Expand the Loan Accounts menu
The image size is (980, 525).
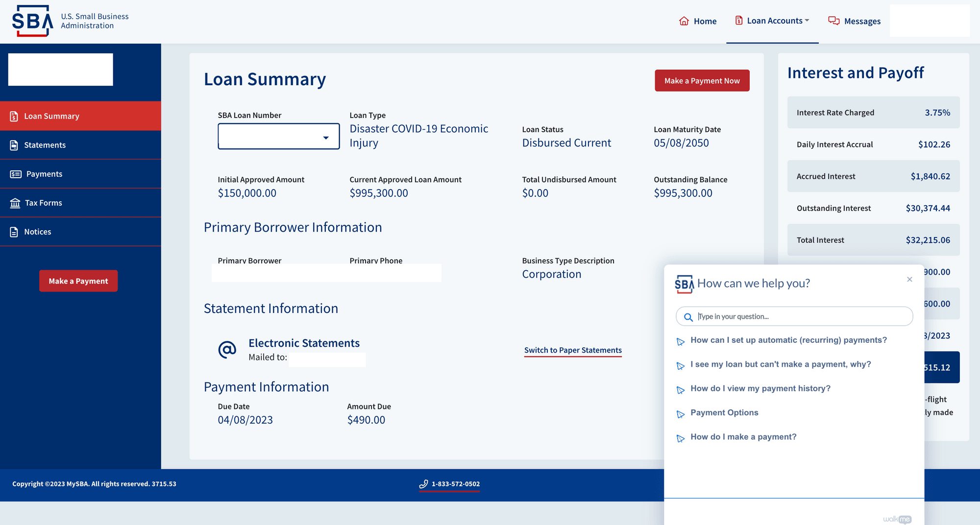pyautogui.click(x=772, y=21)
